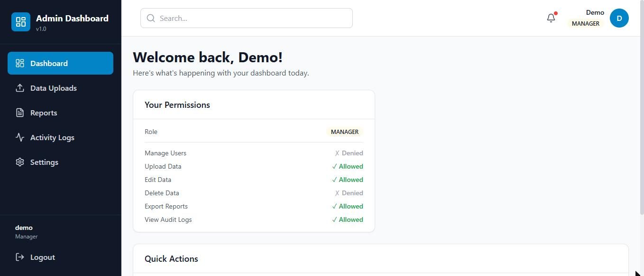Image resolution: width=644 pixels, height=276 pixels.
Task: Select the Edit Data permission label
Action: tap(158, 180)
